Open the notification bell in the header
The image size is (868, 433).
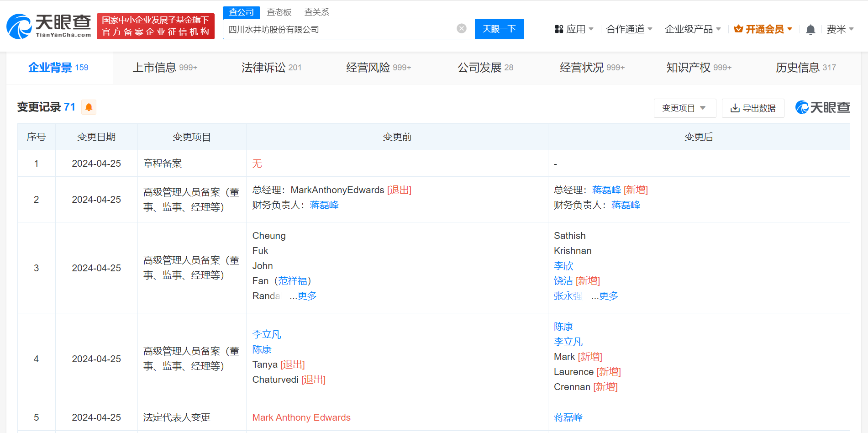(x=810, y=30)
